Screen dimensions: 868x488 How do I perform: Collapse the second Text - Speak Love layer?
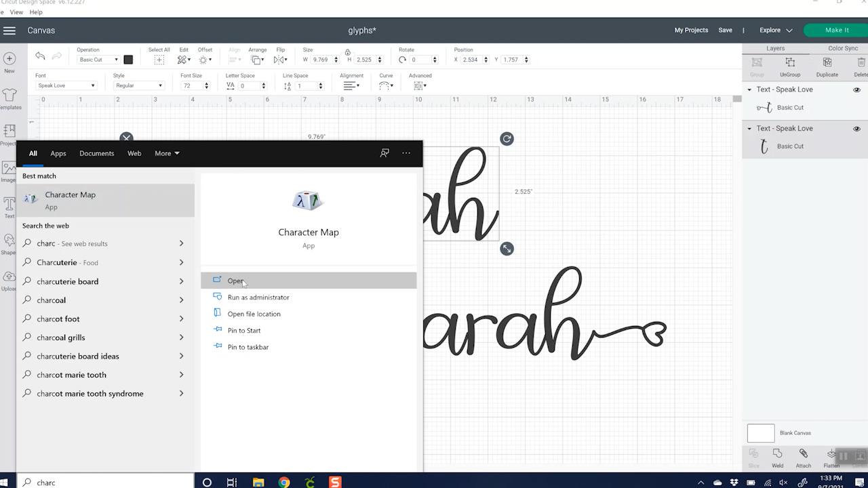tap(749, 128)
